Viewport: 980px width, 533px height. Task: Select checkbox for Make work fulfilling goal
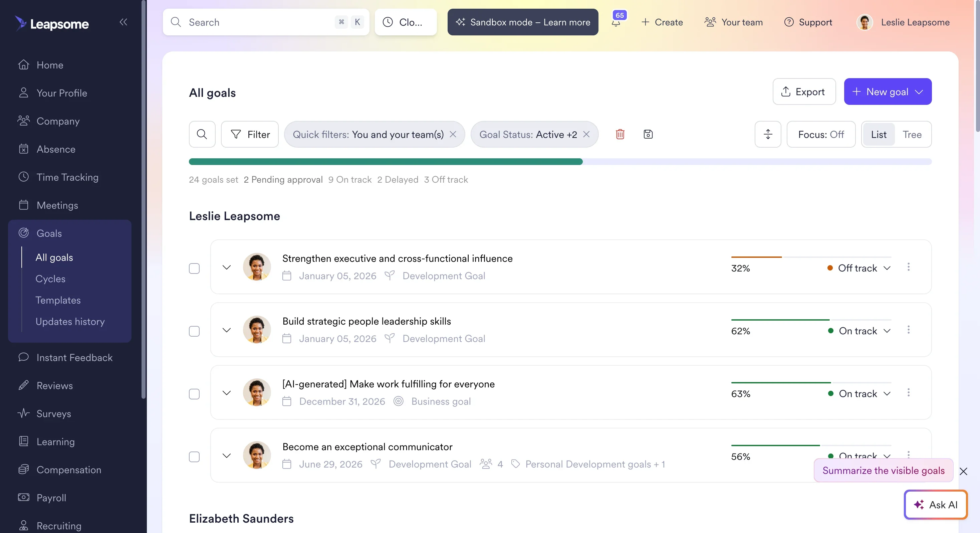pos(194,394)
